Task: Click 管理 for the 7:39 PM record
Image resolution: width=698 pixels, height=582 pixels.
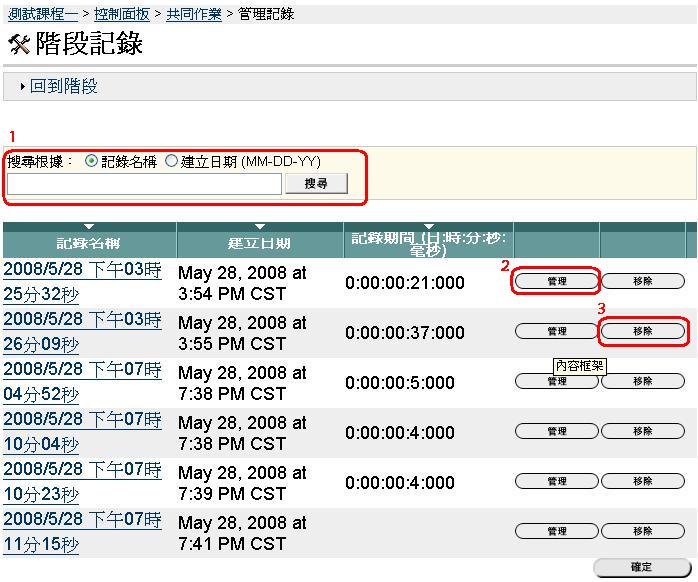Action: [x=557, y=481]
